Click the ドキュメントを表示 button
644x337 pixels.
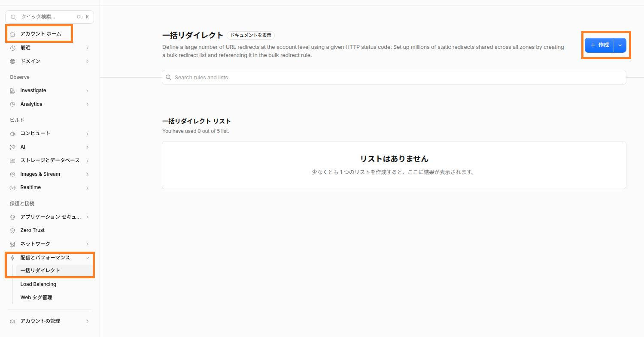(x=251, y=36)
